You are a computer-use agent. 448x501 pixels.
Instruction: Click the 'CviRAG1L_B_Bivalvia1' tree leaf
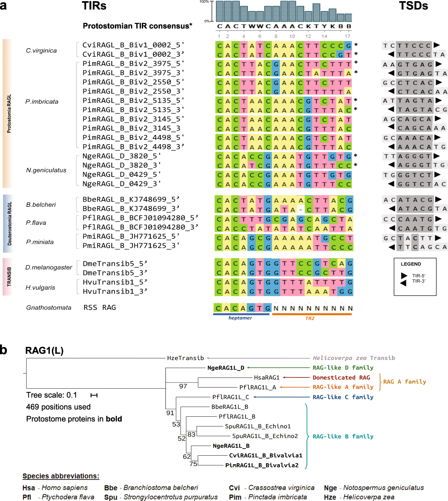[x=266, y=456]
